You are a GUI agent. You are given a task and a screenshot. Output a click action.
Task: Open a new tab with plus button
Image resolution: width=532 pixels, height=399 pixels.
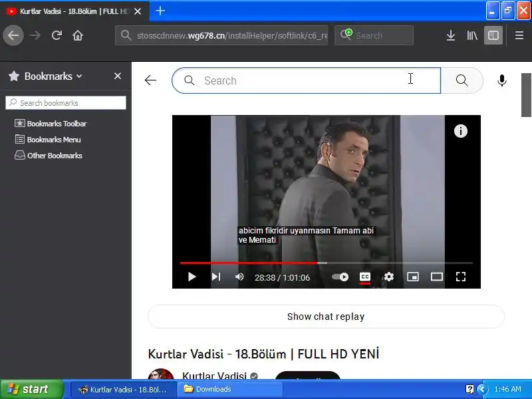point(160,11)
